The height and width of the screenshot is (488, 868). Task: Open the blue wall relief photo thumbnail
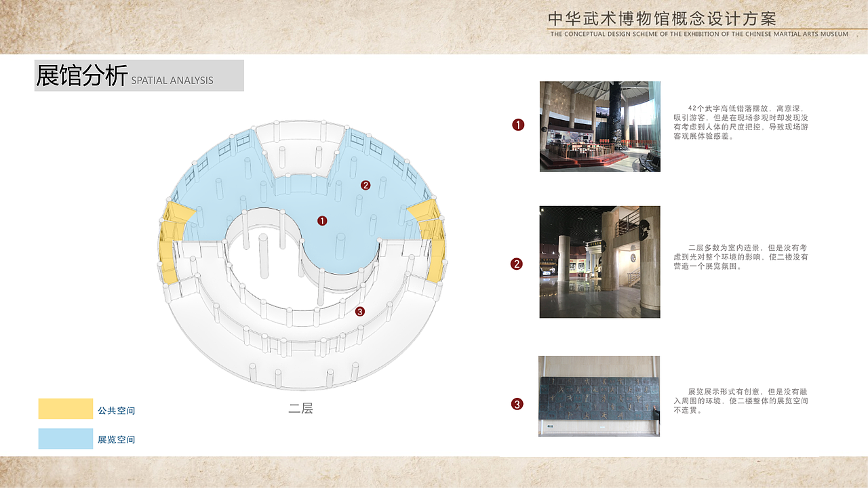(x=599, y=396)
